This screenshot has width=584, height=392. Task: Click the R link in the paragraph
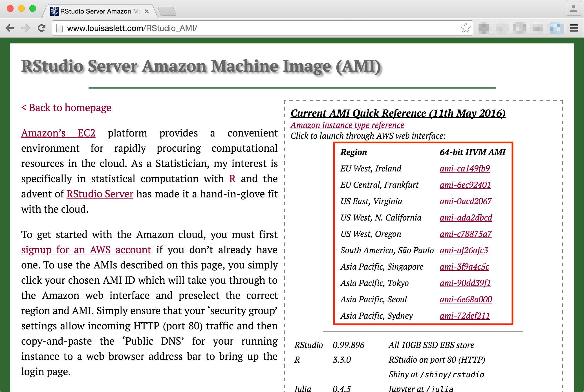point(232,179)
